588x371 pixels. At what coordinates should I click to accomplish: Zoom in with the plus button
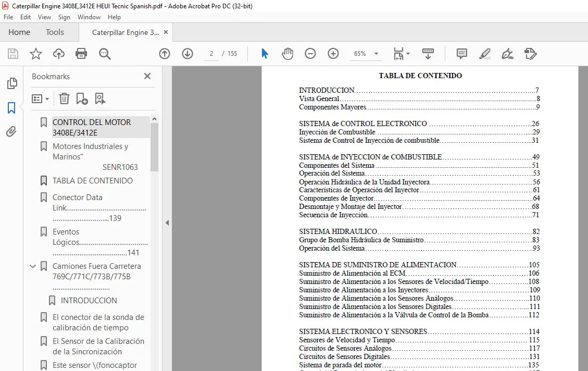[x=333, y=54]
